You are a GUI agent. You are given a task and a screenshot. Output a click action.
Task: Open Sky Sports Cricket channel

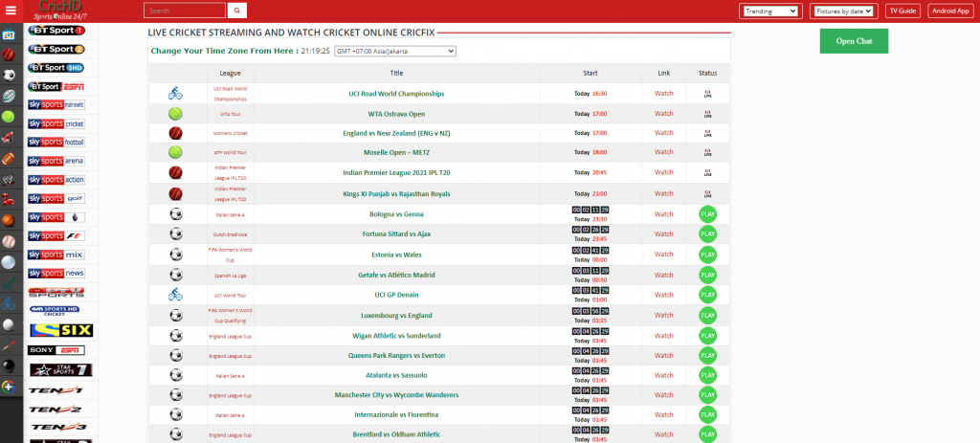point(56,123)
